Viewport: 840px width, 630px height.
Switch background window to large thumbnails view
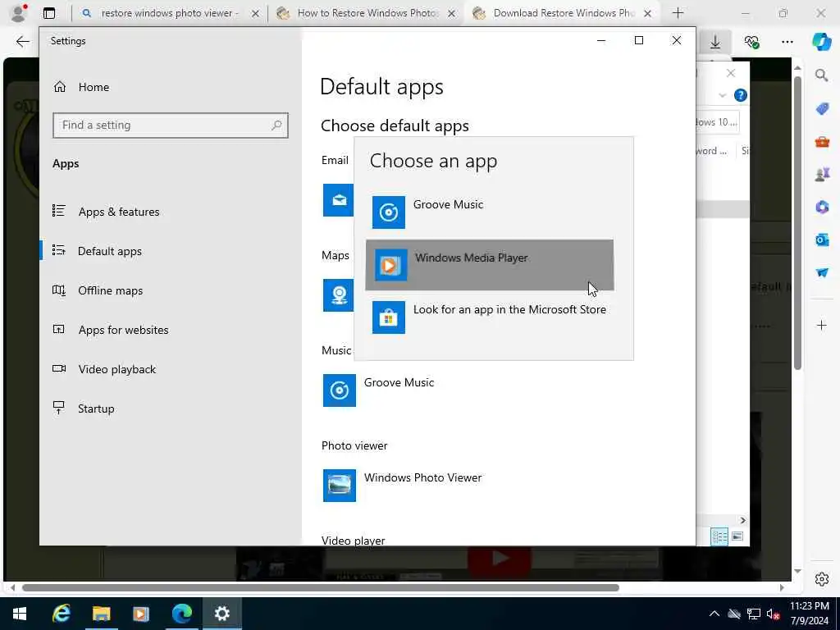737,536
